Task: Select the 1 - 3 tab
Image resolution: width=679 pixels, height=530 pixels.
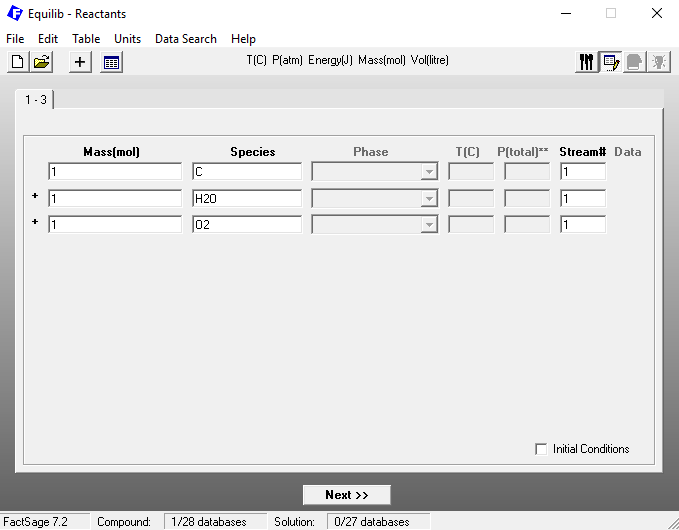Action: [36, 100]
